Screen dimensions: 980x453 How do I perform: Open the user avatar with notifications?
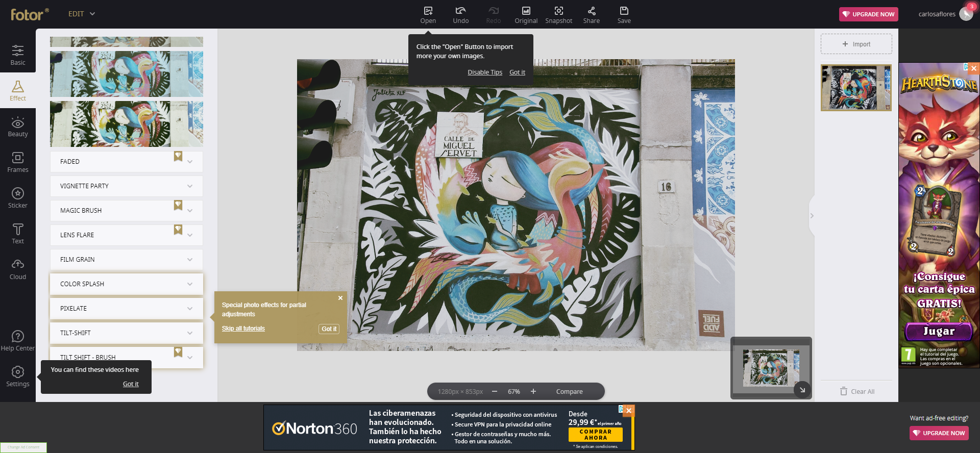966,14
